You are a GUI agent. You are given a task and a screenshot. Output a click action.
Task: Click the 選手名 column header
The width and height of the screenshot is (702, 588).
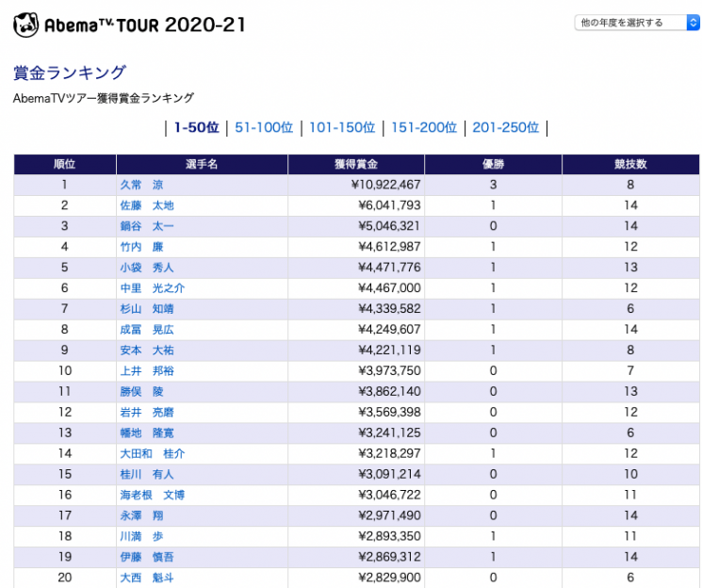click(x=202, y=164)
